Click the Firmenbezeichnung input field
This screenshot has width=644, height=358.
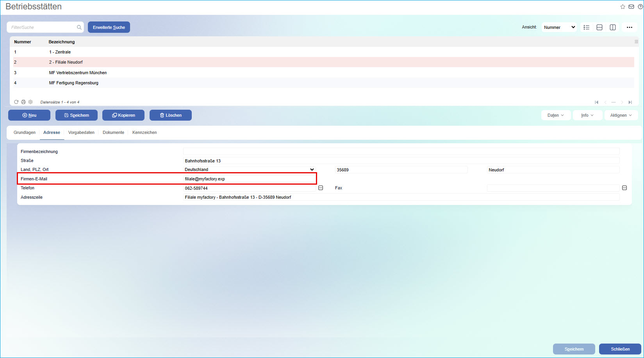pos(401,151)
